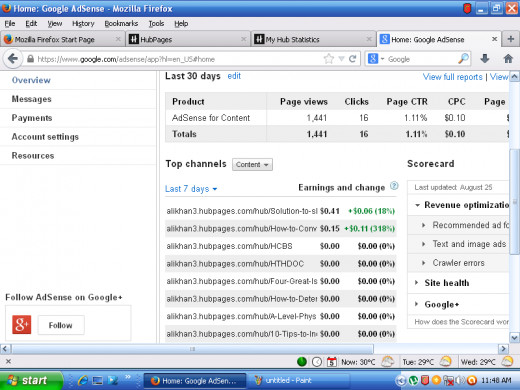Image resolution: width=520 pixels, height=390 pixels.
Task: Close the My Hub Statistics tab
Action: (369, 39)
